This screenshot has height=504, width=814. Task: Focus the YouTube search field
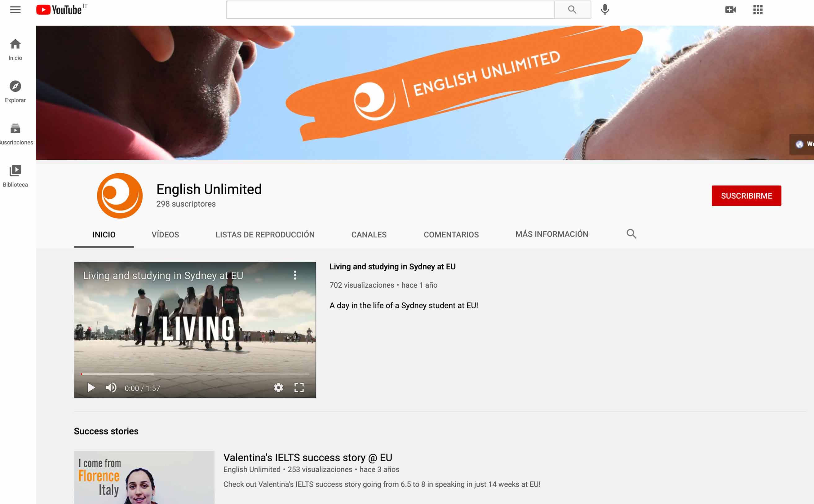coord(390,10)
